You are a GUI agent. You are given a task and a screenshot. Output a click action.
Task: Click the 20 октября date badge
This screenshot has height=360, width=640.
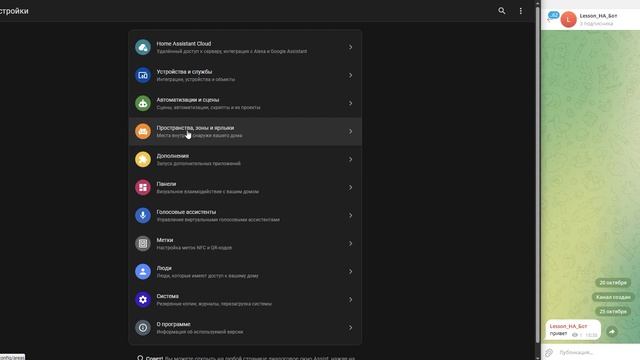pos(613,283)
